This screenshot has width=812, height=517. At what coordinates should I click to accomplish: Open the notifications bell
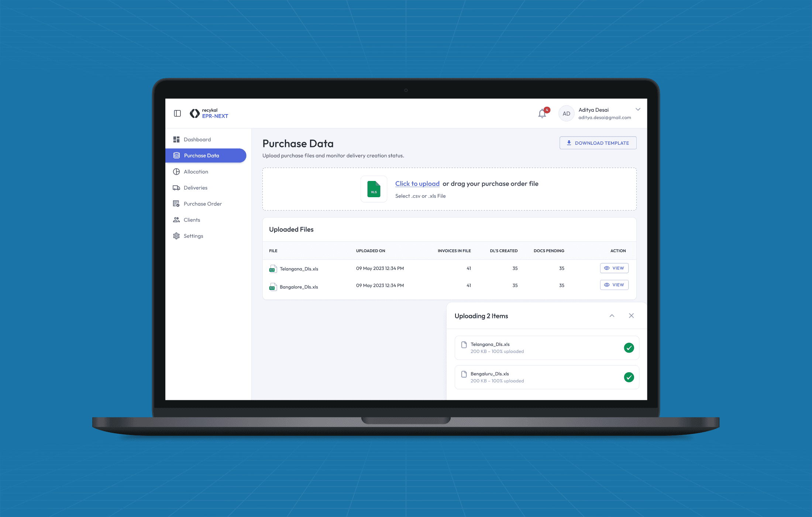tap(542, 113)
